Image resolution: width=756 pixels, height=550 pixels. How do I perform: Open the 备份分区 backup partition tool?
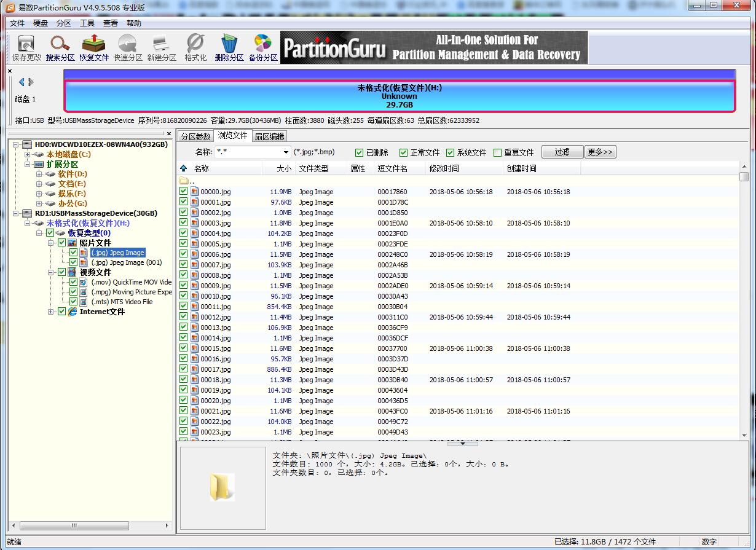pos(263,48)
